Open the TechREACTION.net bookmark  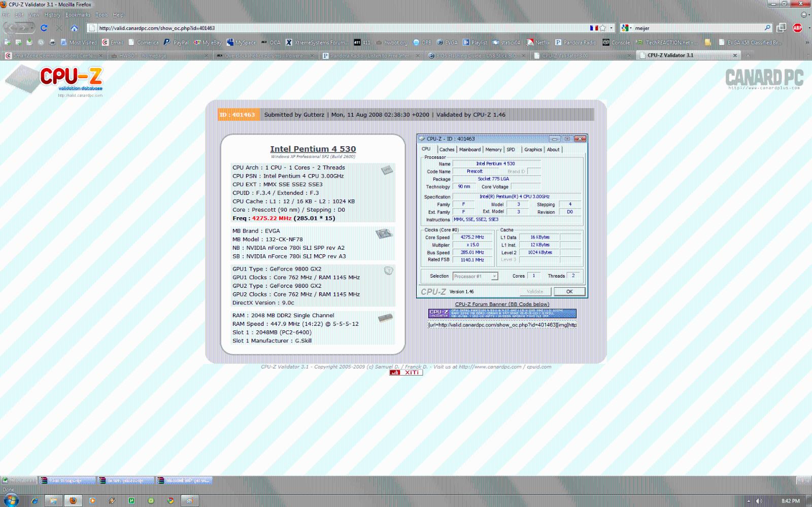(667, 43)
